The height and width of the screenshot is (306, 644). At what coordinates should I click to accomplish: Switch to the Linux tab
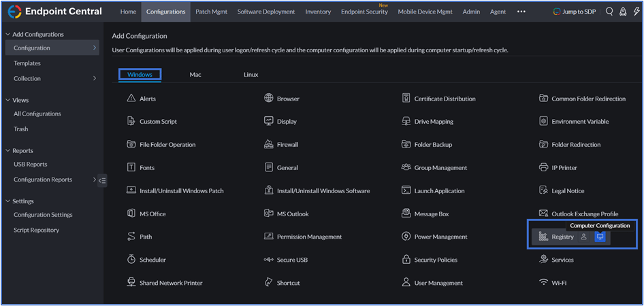[251, 75]
